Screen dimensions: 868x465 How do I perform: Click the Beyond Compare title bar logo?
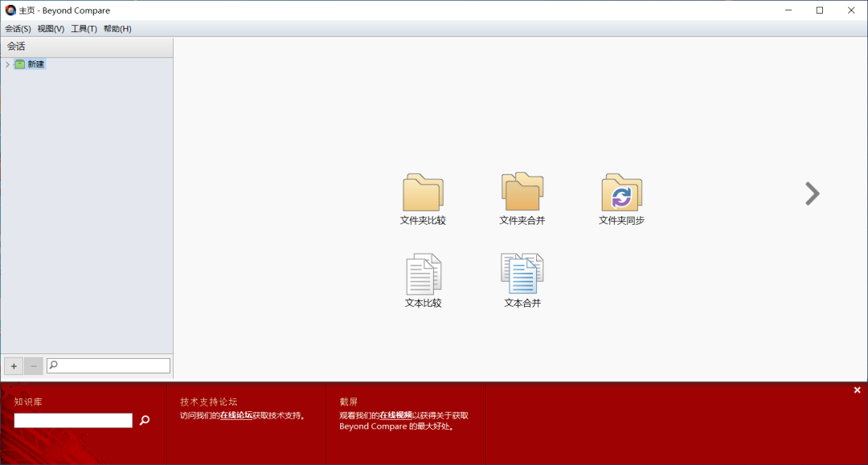10,10
